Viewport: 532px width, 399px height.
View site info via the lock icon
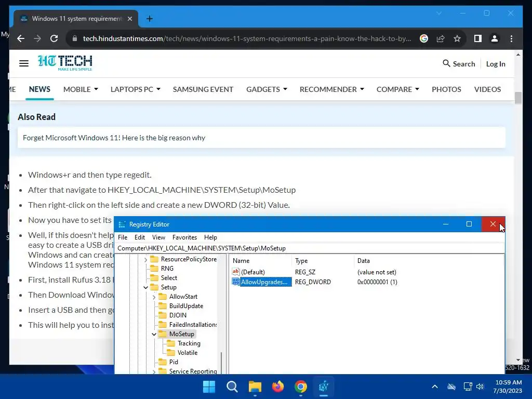75,38
